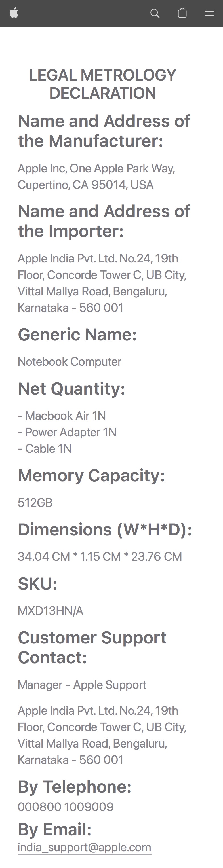Select the Macbook Air 1N line
Viewport: 223px width, 868px height.
pos(62,416)
